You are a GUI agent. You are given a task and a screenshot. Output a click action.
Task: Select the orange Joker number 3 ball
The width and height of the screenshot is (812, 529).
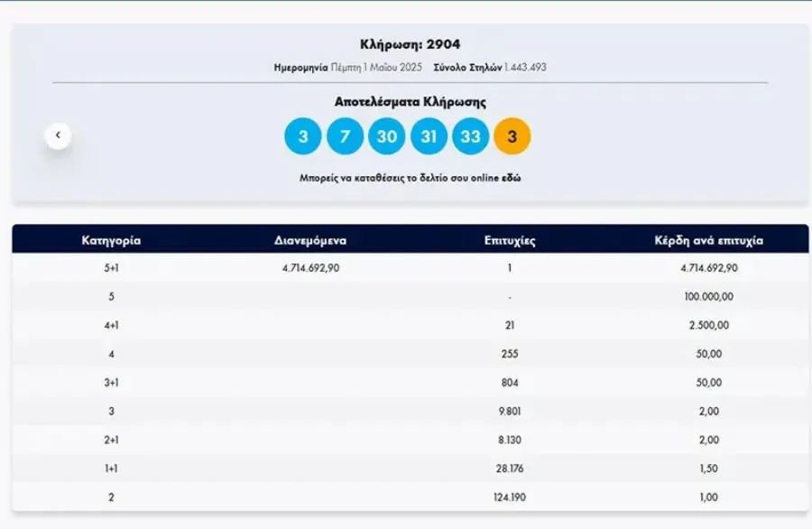pos(512,137)
